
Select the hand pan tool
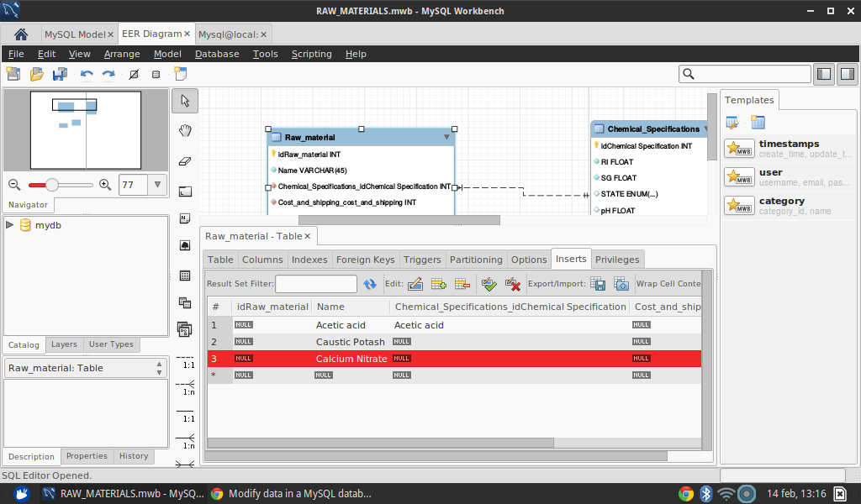click(185, 130)
